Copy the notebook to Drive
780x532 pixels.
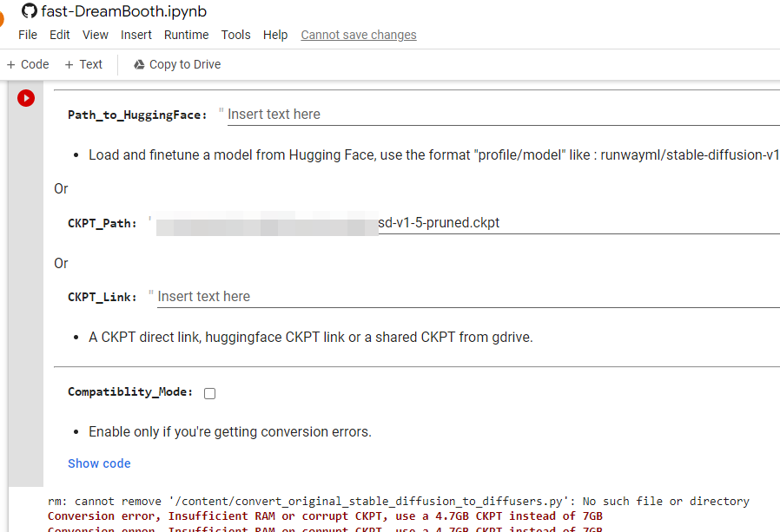click(x=176, y=63)
